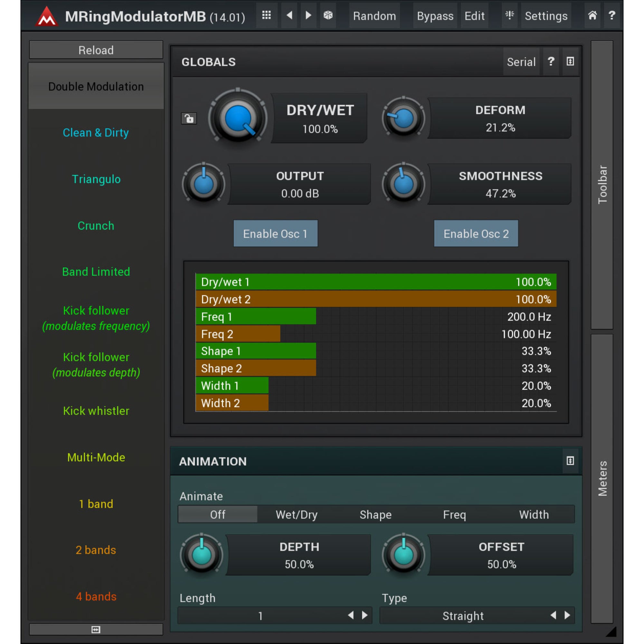644x644 pixels.
Task: Decrease Length value with left arrow
Action: 351,615
